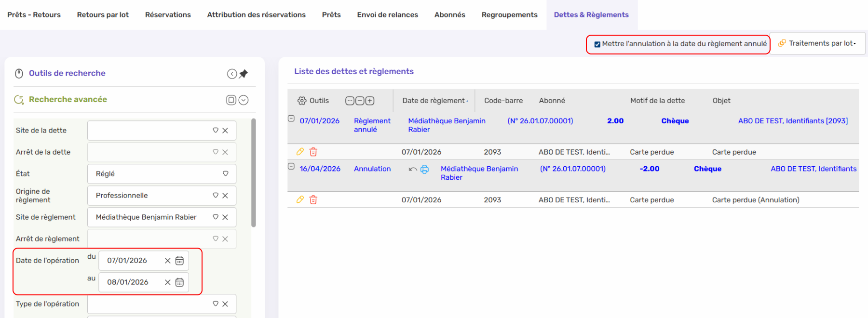Open ABO DE TEST, Identifiants [2093] link
868x318 pixels.
793,121
